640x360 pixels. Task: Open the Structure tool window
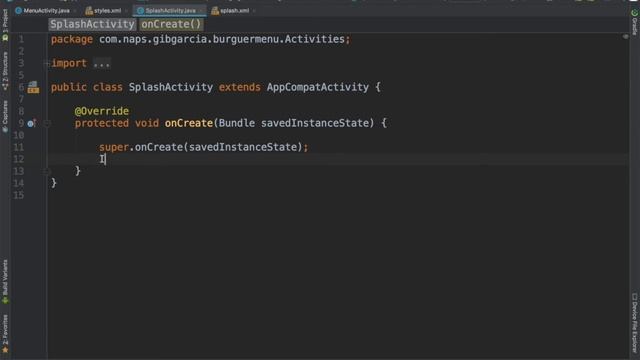[5, 71]
